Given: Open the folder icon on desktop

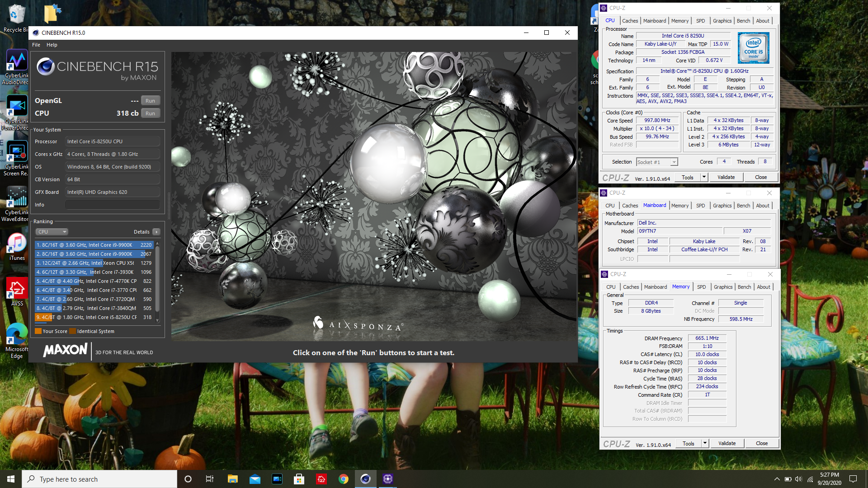Looking at the screenshot, I should click(53, 14).
